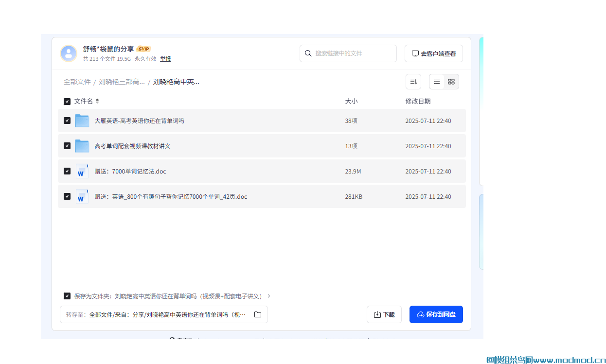Click the 舒畅*袋鼠 avatar
Image resolution: width=606 pixels, height=364 pixels.
click(69, 53)
